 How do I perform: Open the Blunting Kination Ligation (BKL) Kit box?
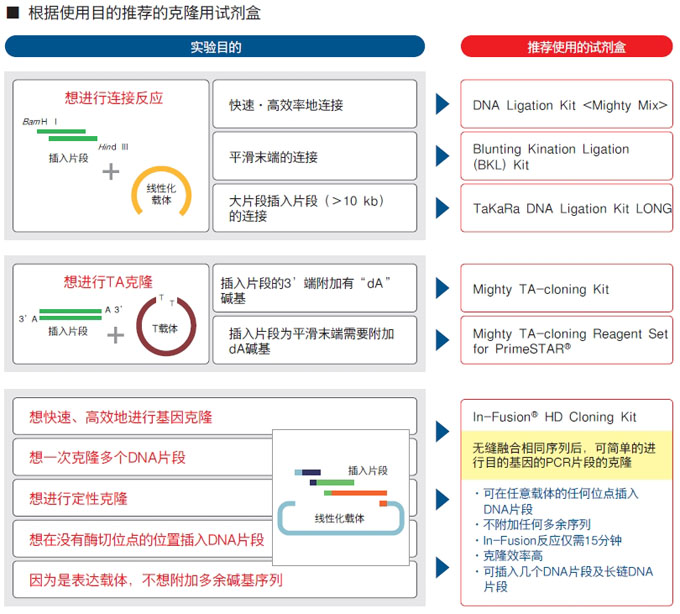[x=566, y=157]
